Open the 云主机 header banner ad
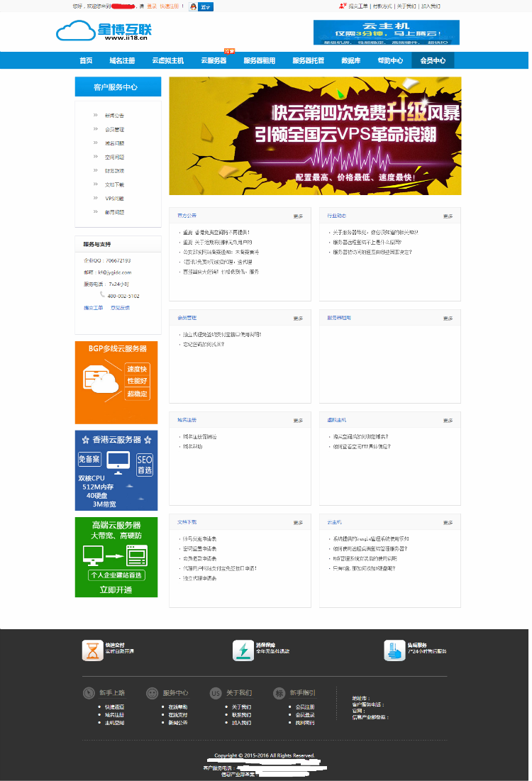Screen dimensions: 532x781 (386, 33)
